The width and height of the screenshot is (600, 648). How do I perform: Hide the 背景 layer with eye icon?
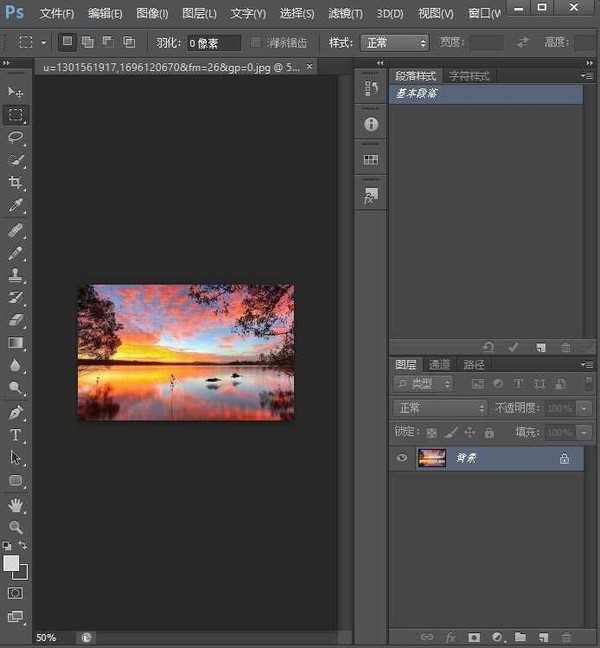[402, 458]
